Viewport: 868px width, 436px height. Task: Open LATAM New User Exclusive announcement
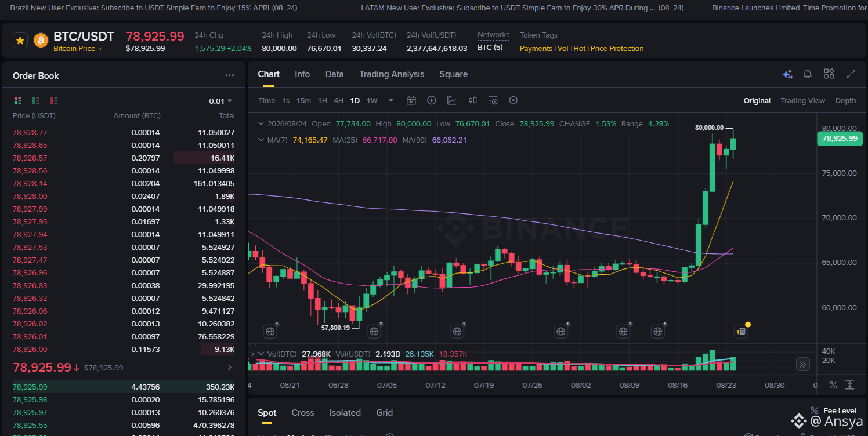click(x=522, y=8)
